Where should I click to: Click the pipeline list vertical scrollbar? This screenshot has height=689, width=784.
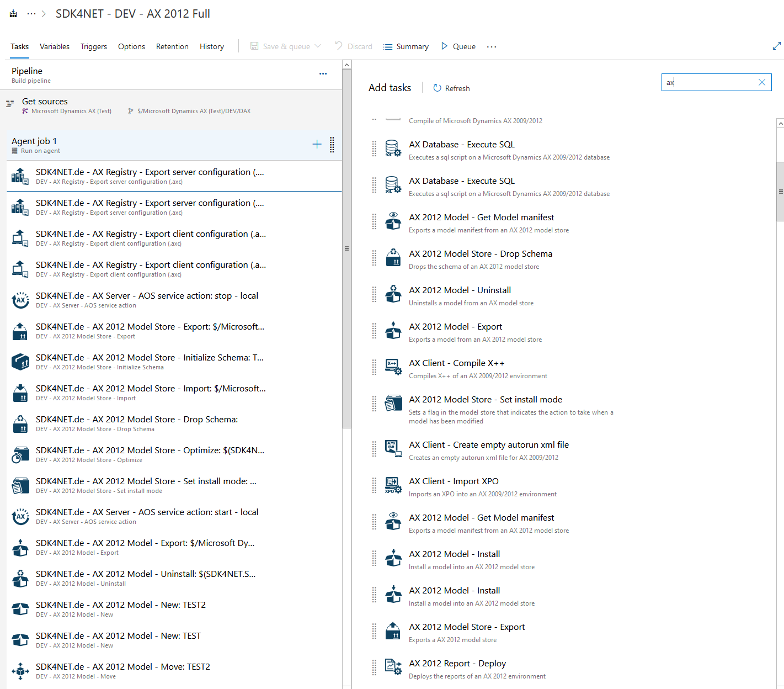click(346, 248)
